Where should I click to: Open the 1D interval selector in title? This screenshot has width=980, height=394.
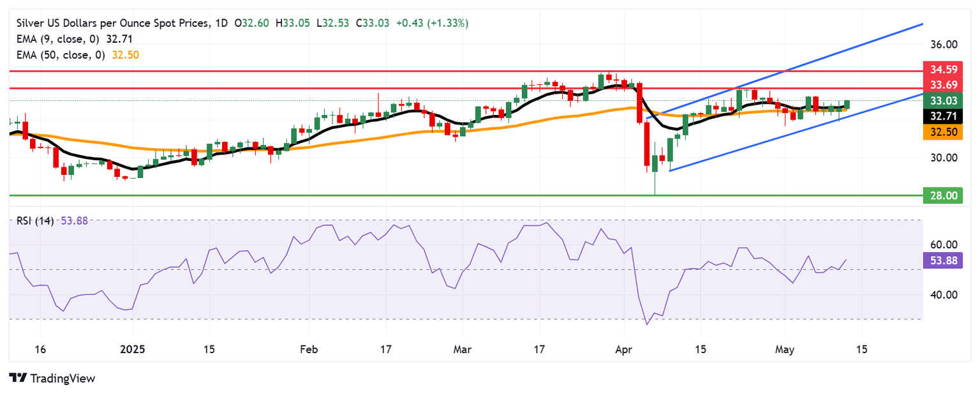221,24
